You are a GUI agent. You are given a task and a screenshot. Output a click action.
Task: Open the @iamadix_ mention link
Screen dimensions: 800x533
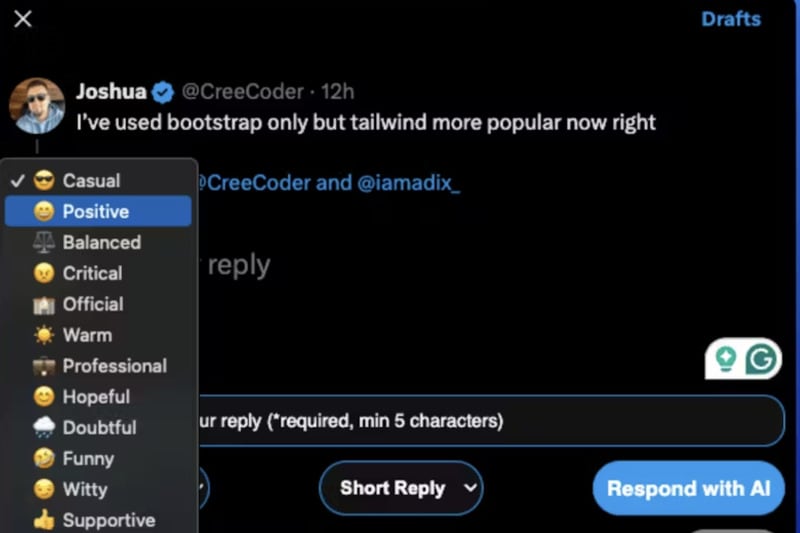pos(408,183)
